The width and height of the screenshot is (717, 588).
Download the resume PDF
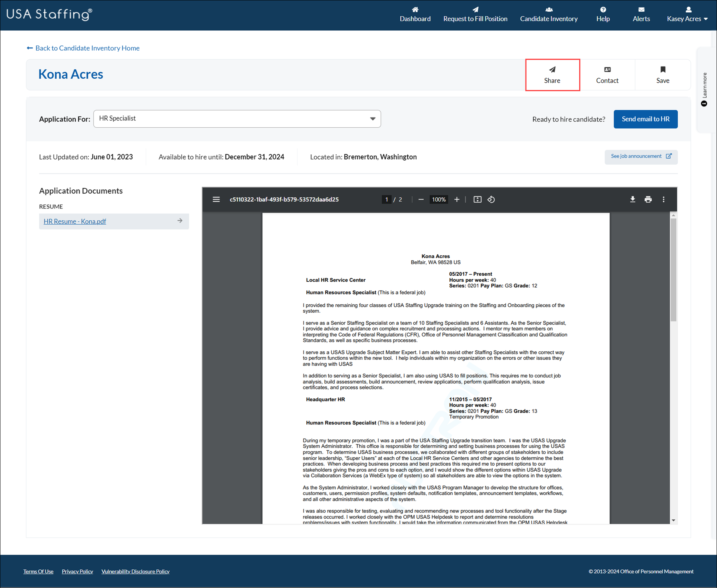point(632,200)
